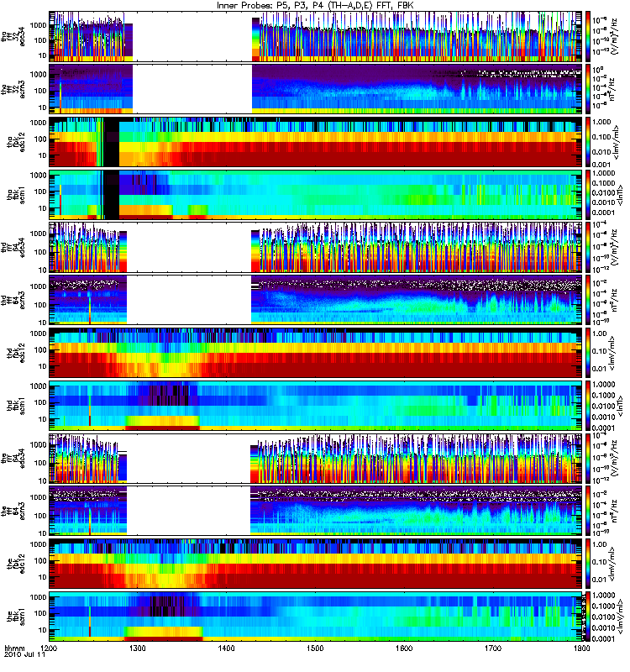Click the 'tha fff 32 scm3' axis label
This screenshot has width=630, height=672.
(x=13, y=89)
